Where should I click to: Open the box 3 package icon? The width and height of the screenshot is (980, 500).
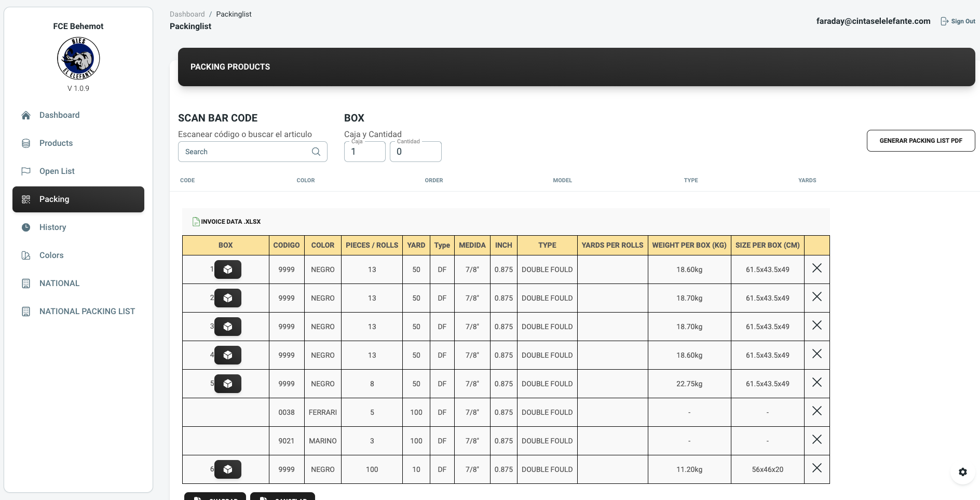[x=227, y=327]
